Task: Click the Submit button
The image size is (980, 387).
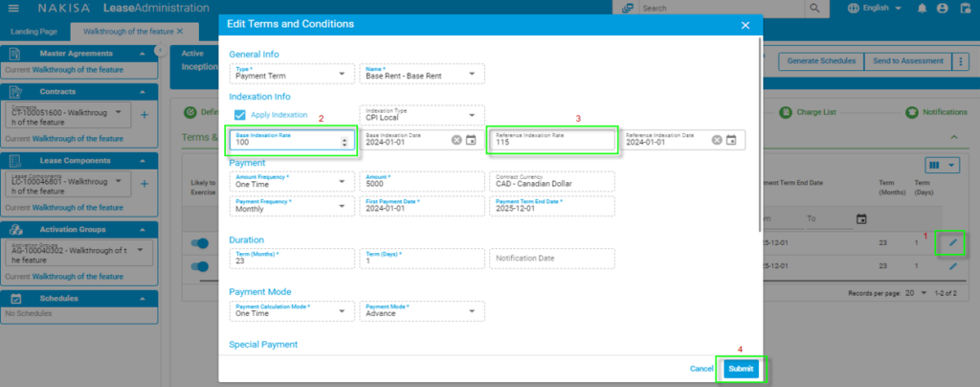Action: pyautogui.click(x=740, y=369)
